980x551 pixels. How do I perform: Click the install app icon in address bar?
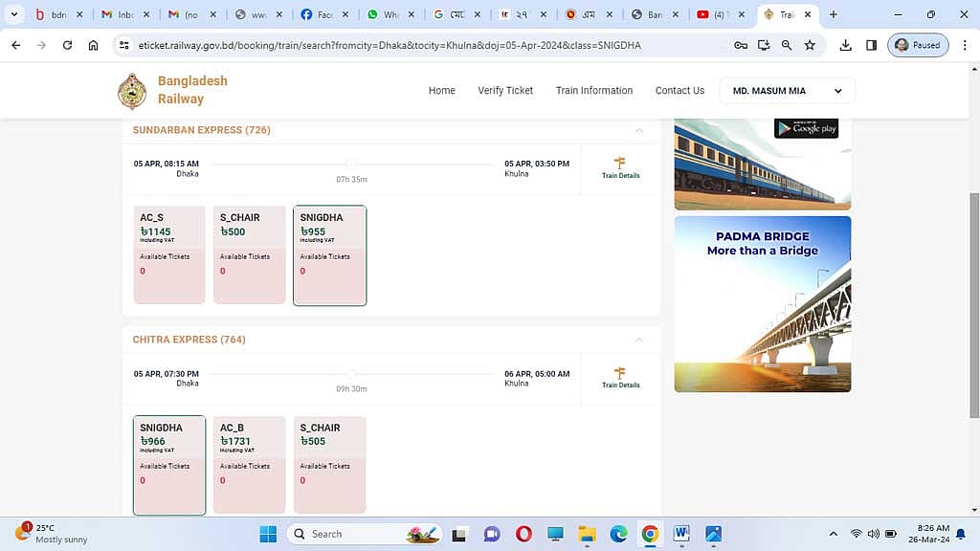[764, 45]
